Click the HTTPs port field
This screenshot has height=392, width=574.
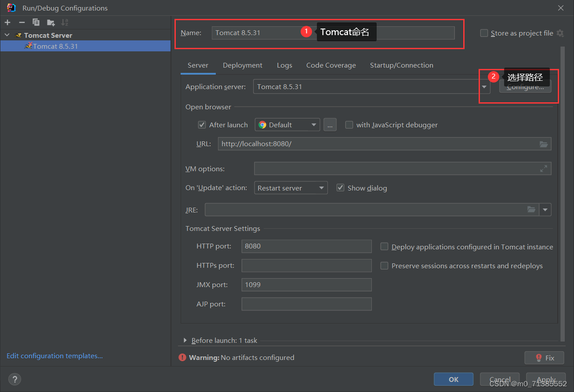307,266
